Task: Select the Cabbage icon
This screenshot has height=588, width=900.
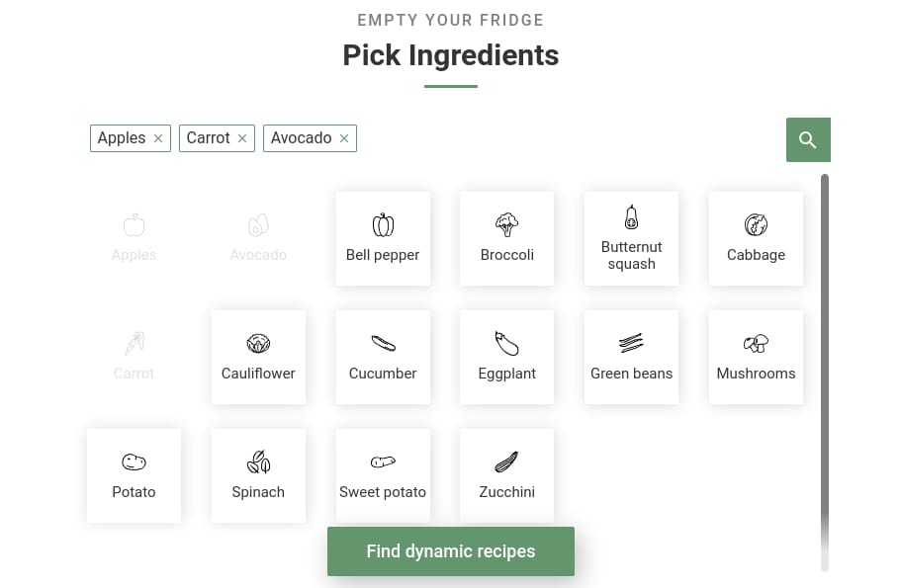Action: coord(756,237)
